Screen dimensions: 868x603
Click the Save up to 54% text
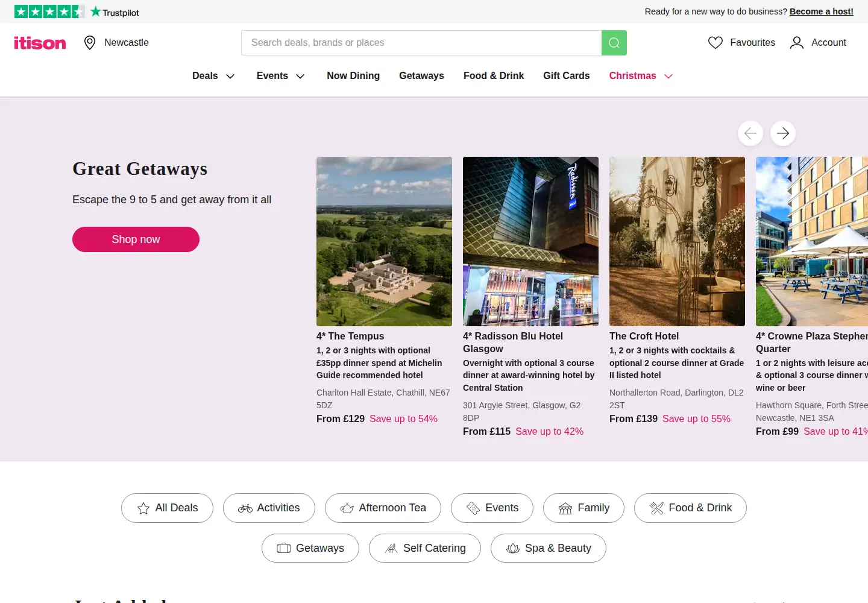coord(403,419)
